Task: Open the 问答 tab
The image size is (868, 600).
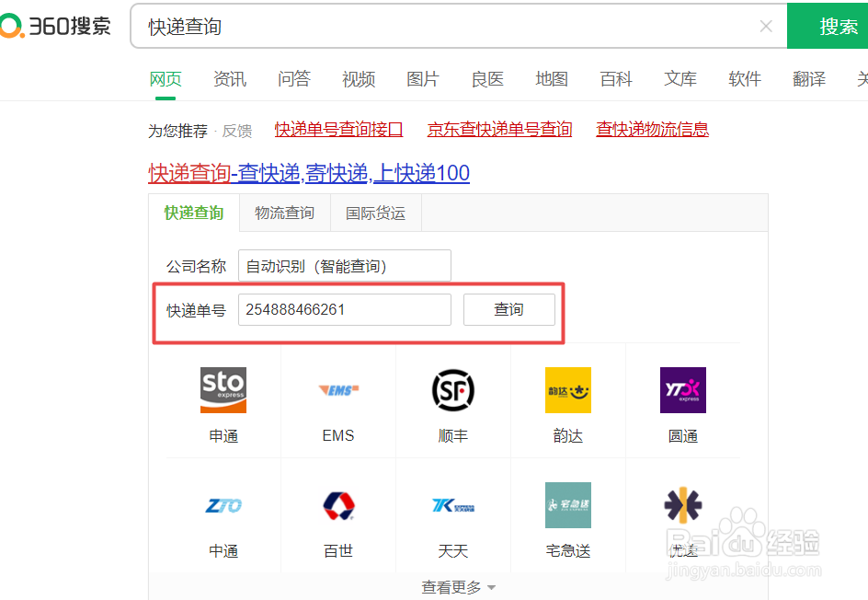Action: [x=294, y=79]
